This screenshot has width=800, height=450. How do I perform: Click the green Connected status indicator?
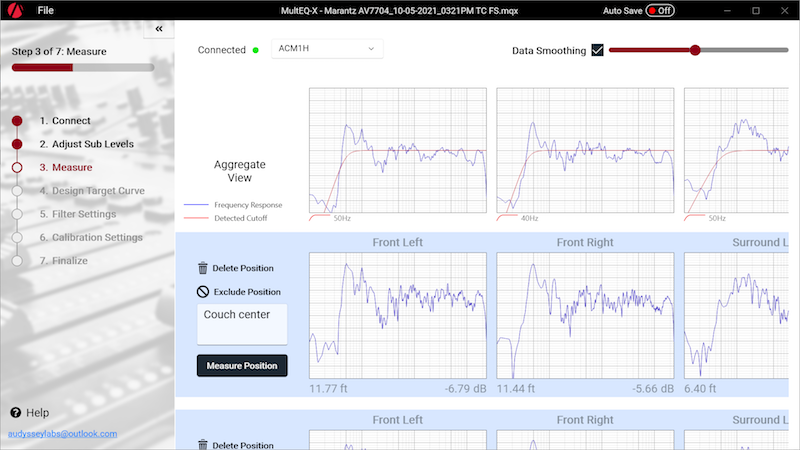coord(256,50)
